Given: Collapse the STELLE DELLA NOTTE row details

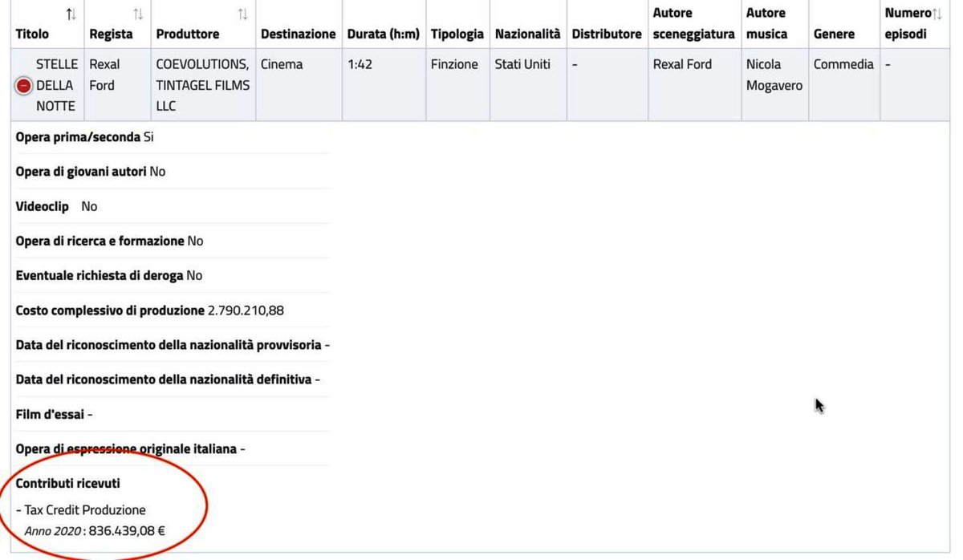Looking at the screenshot, I should (x=24, y=86).
